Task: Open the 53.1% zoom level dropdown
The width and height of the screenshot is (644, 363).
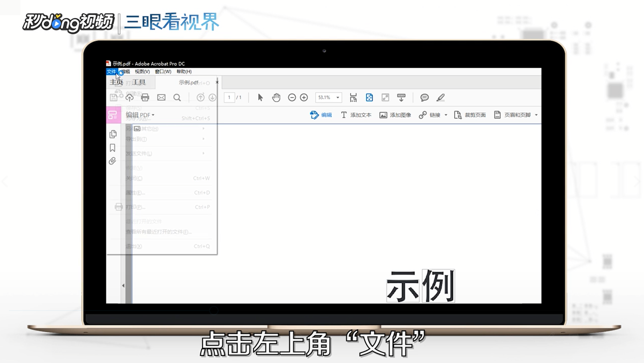Action: [x=338, y=97]
